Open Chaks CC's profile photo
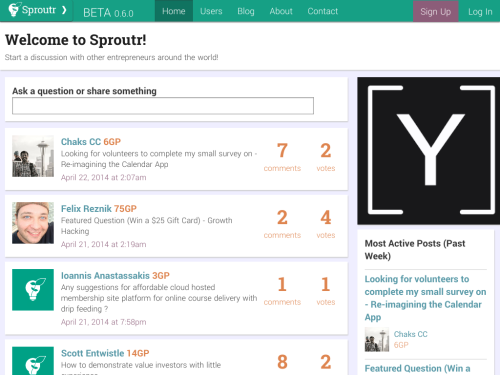The width and height of the screenshot is (500, 375). pos(33,156)
